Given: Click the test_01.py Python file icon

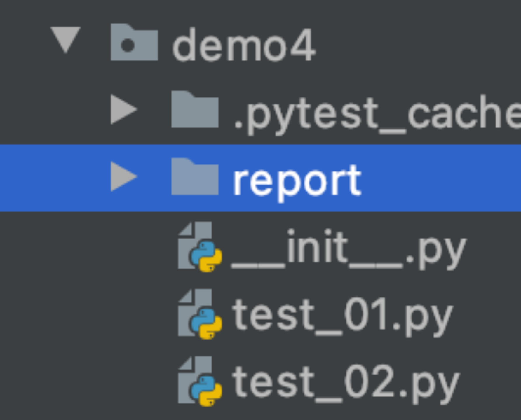Looking at the screenshot, I should (x=200, y=314).
